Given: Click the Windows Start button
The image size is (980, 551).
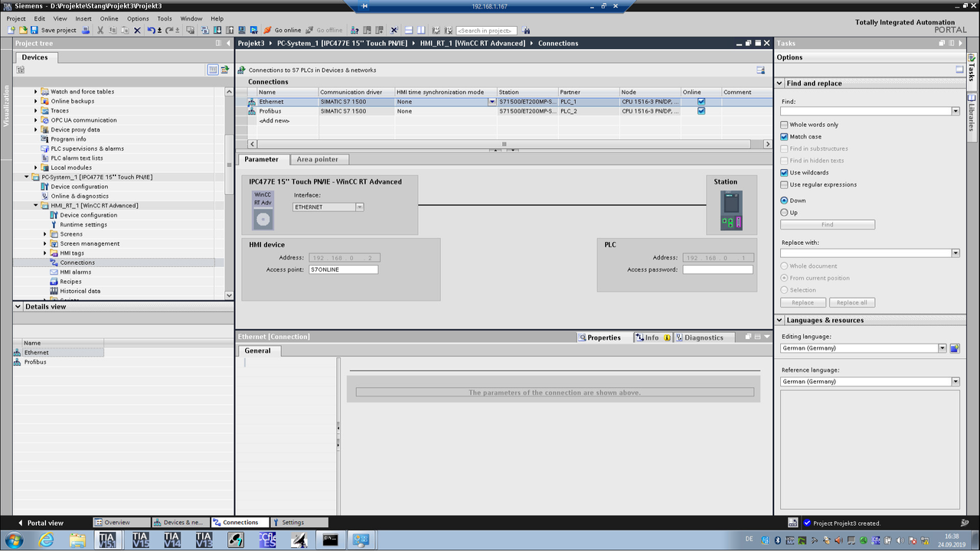Looking at the screenshot, I should pyautogui.click(x=14, y=540).
